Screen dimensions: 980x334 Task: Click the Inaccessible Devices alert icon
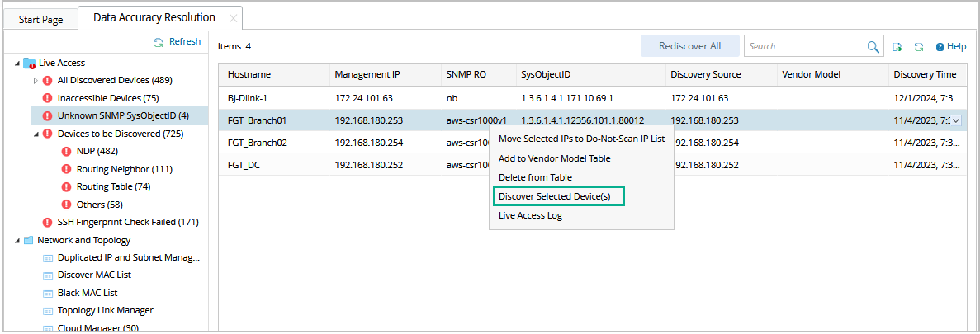(x=47, y=98)
